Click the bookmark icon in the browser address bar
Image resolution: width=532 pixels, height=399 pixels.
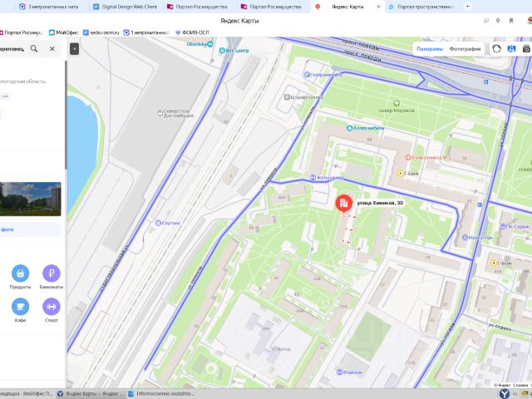pyautogui.click(x=511, y=21)
